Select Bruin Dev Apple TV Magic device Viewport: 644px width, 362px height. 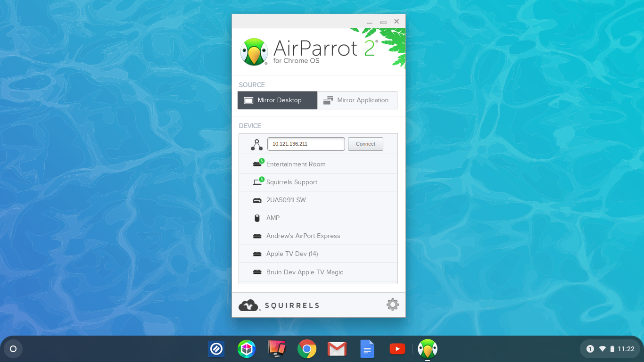click(x=318, y=272)
